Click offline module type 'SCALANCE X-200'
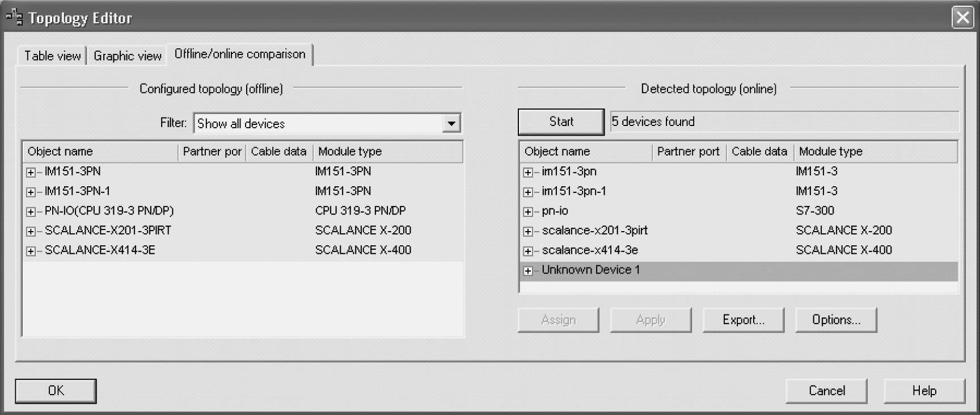The width and height of the screenshot is (980, 415). pyautogui.click(x=363, y=230)
